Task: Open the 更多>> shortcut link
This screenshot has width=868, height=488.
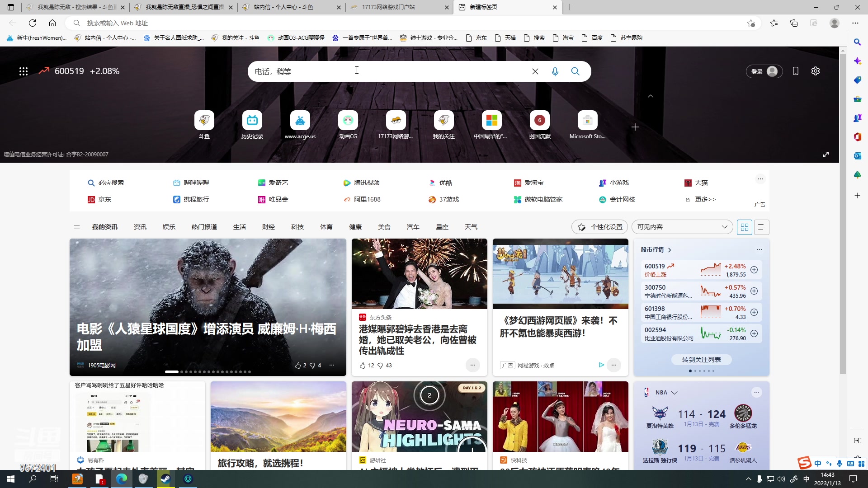Action: (x=701, y=199)
